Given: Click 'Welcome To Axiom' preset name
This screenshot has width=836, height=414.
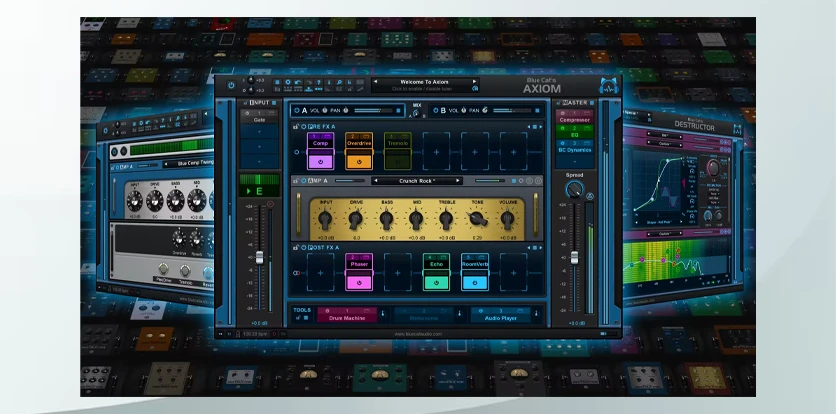Looking at the screenshot, I should 424,82.
